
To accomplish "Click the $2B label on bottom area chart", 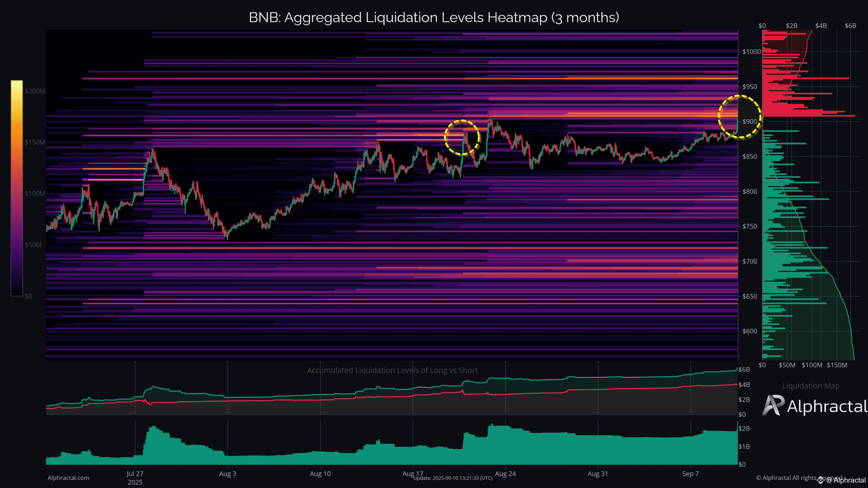I will (744, 428).
